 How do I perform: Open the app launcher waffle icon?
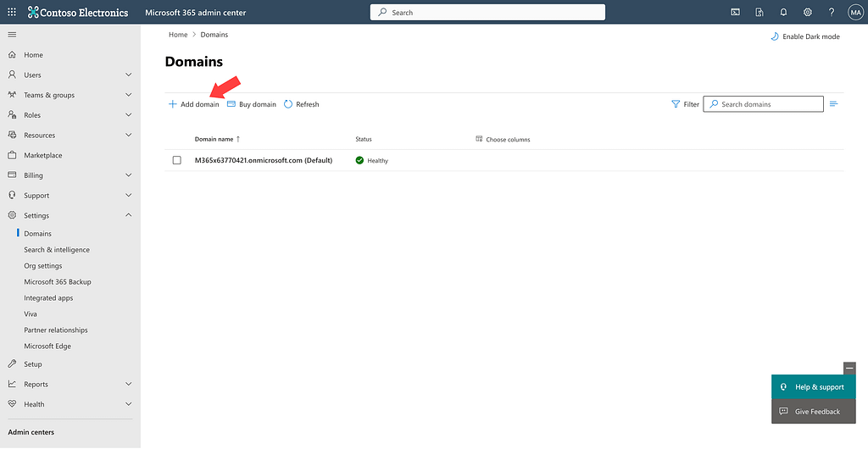click(11, 13)
